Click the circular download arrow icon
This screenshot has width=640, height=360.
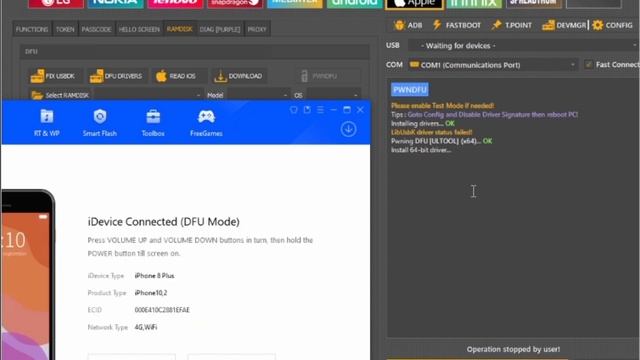(x=349, y=129)
